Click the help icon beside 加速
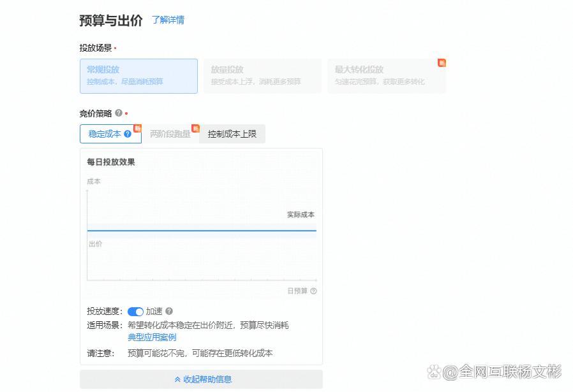 (169, 311)
